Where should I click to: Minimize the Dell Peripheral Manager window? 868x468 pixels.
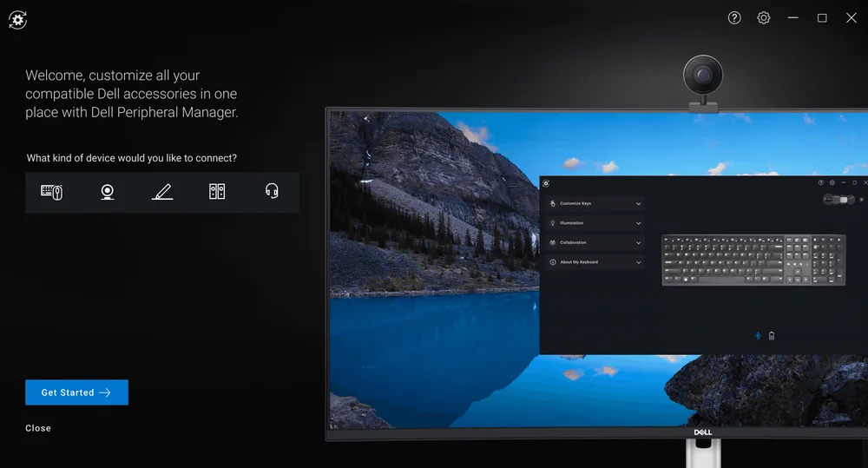[792, 17]
